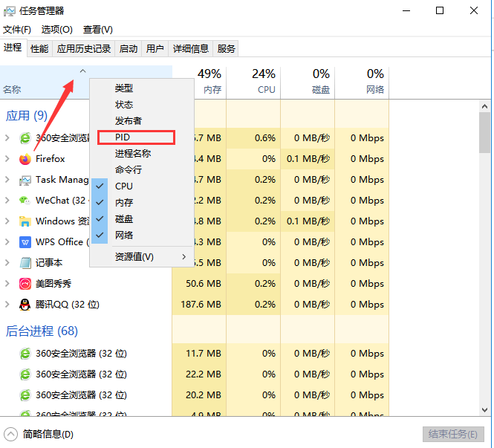The height and width of the screenshot is (448, 494).
Task: Toggle the 内存 column checkmark
Action: click(x=123, y=202)
